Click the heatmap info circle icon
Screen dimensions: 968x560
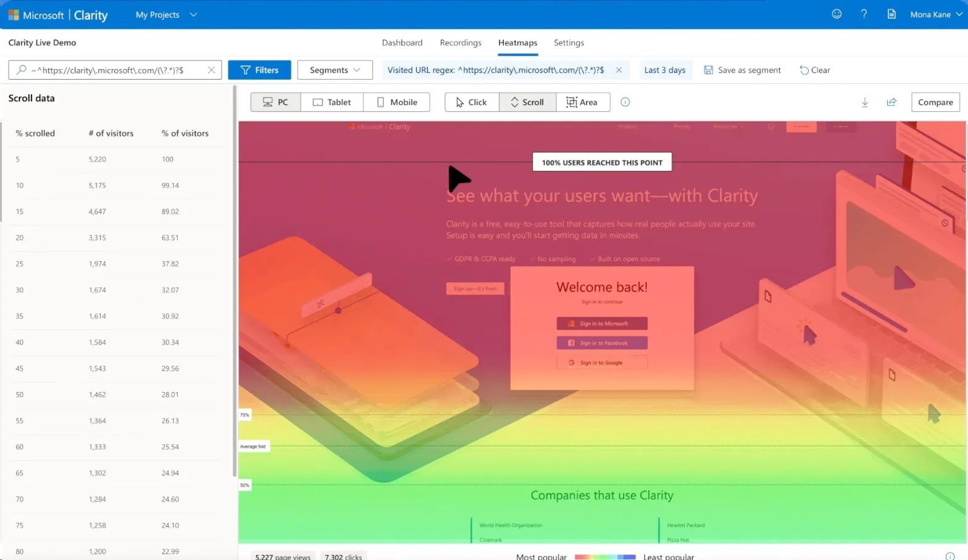625,102
